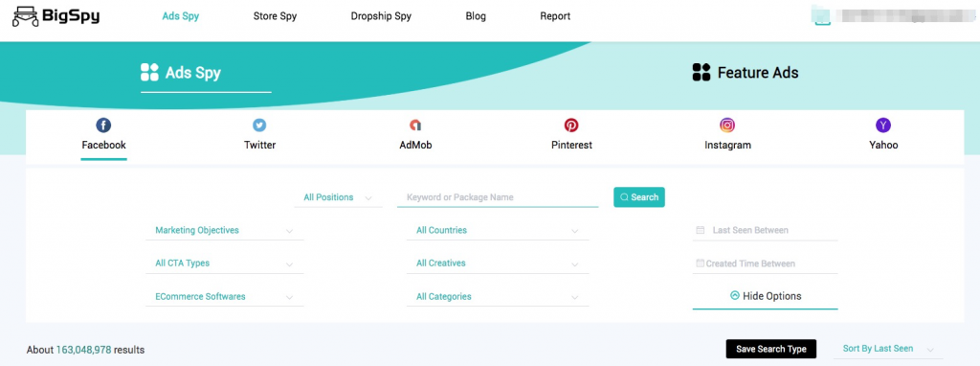This screenshot has width=980, height=366.
Task: Click the Save Search Type button
Action: pos(771,349)
